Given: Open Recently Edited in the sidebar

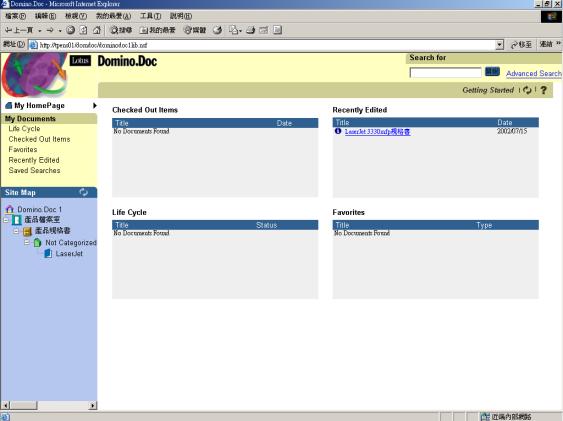Looking at the screenshot, I should click(x=34, y=160).
